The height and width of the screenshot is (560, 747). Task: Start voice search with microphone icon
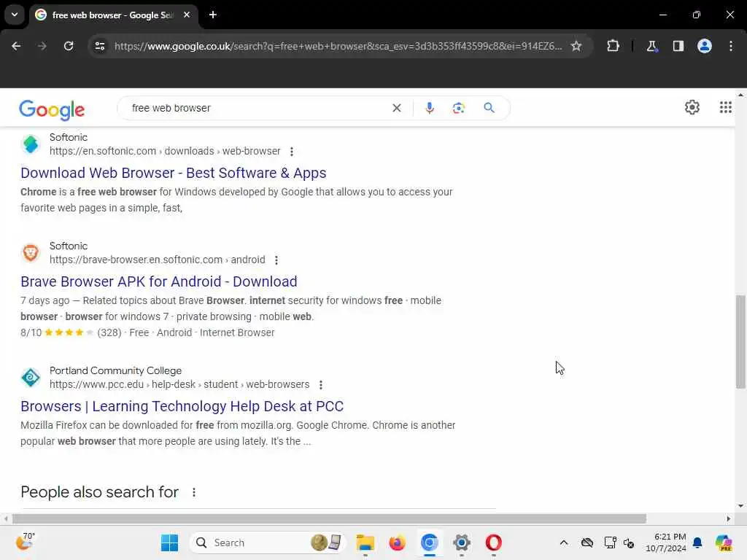[430, 108]
